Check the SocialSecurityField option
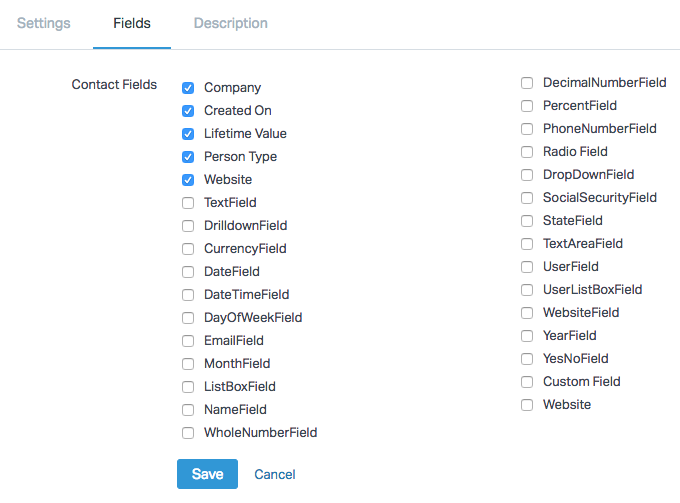Screen dimensions: 680x503 coord(527,198)
